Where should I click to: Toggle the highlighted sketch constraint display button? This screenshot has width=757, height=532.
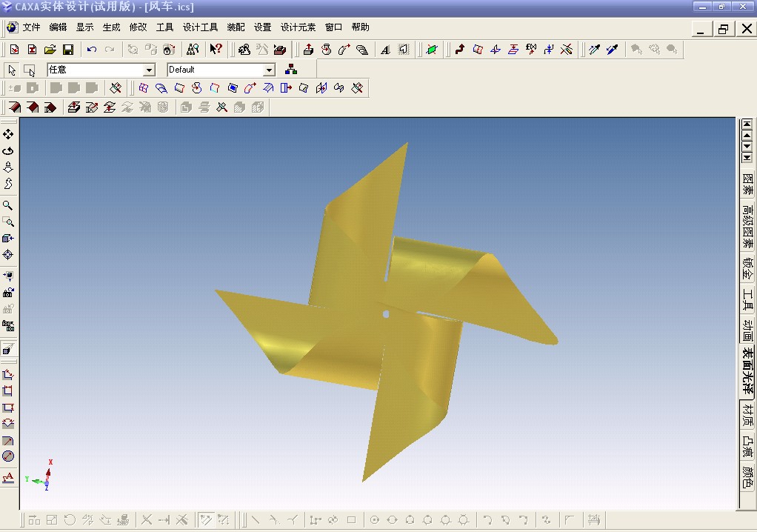(206, 520)
